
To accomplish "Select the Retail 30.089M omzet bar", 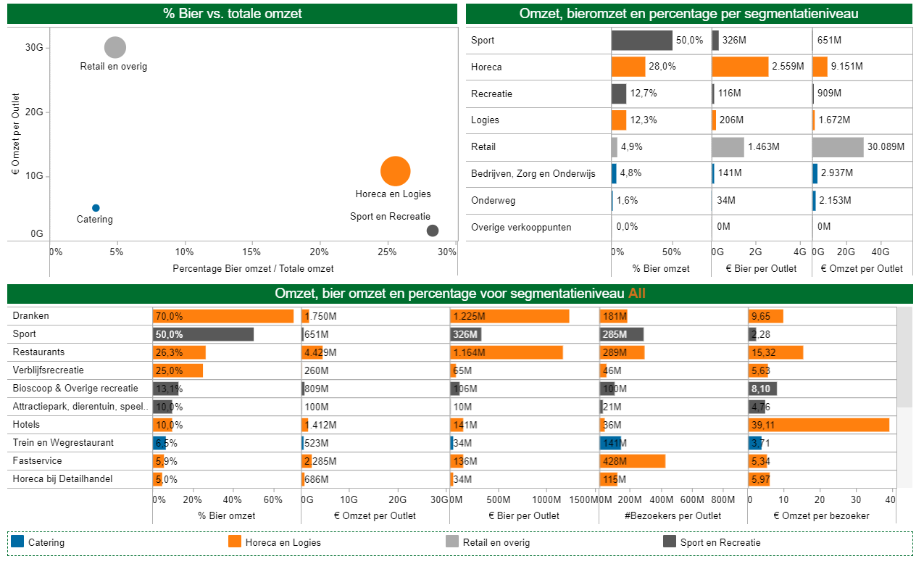I will click(x=838, y=147).
